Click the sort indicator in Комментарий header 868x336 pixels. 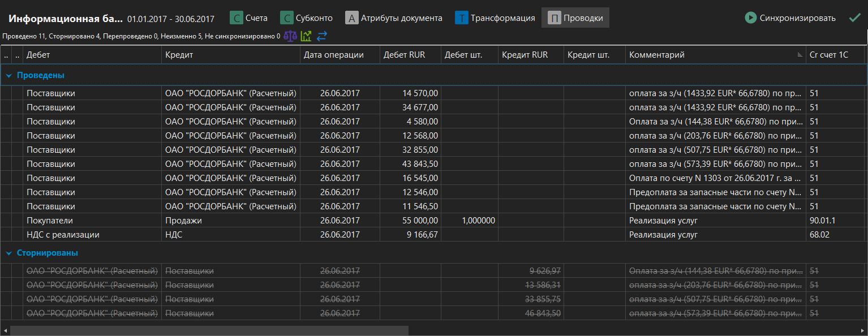click(800, 55)
